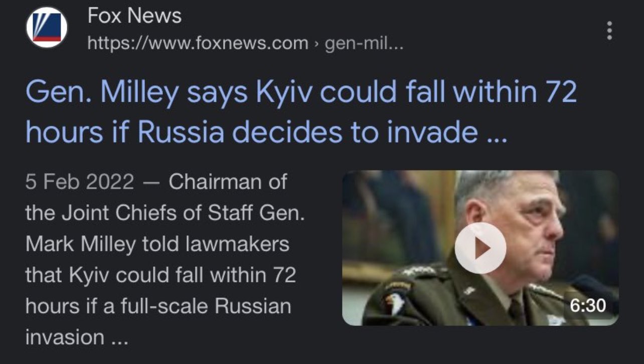Click snippet text 'Chairman of'
Image resolution: width=644 pixels, height=364 pixels.
(228, 182)
